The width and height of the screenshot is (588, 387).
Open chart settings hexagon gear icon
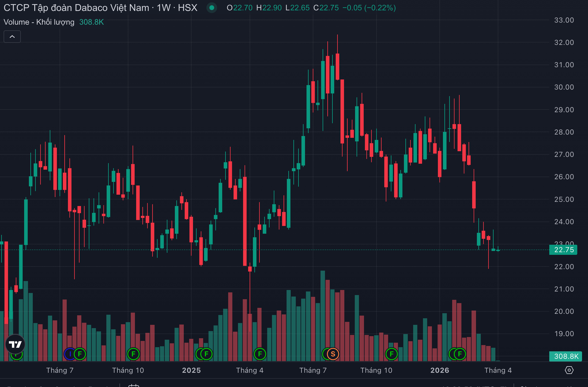(569, 370)
